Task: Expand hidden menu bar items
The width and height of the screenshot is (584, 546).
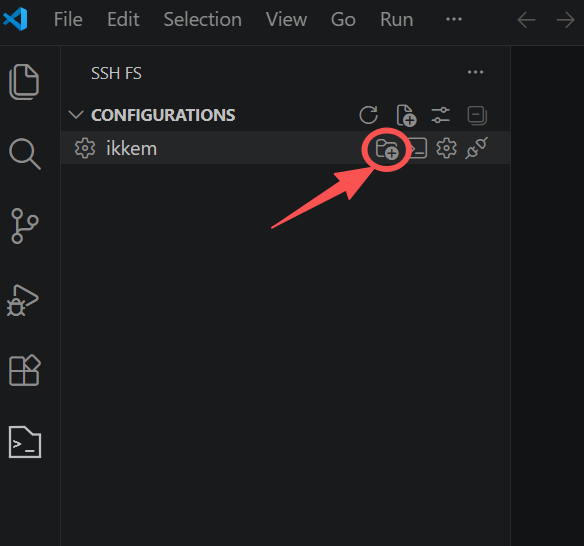Action: pos(454,19)
